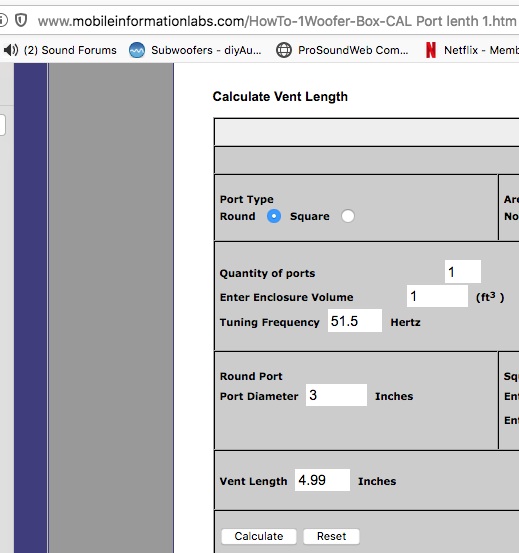Click the Calculate Vent Length heading
The image size is (519, 553).
coord(280,97)
